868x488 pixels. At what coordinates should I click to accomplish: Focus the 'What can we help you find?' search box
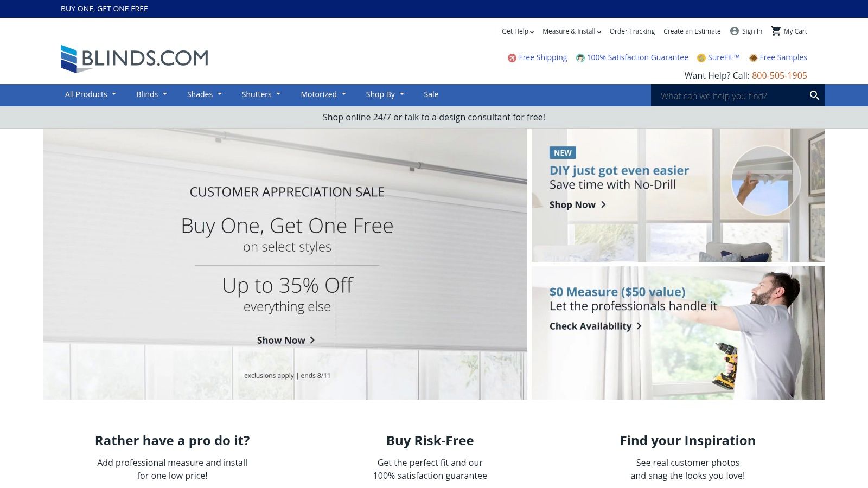click(x=730, y=95)
